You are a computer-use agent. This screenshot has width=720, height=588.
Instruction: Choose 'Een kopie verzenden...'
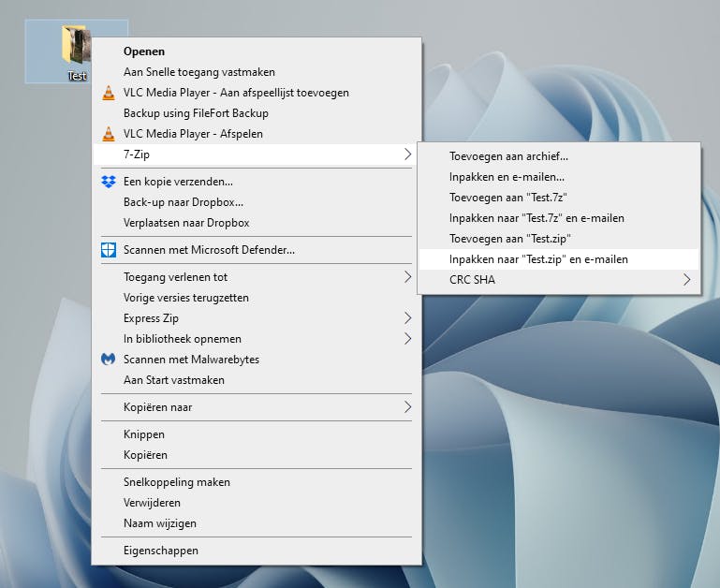(257, 182)
